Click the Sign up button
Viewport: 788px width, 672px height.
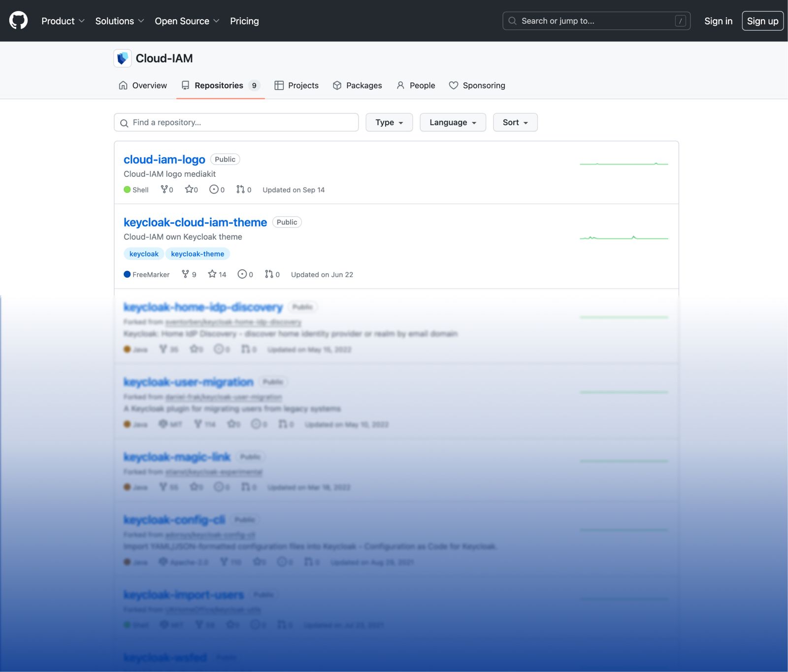pyautogui.click(x=762, y=21)
